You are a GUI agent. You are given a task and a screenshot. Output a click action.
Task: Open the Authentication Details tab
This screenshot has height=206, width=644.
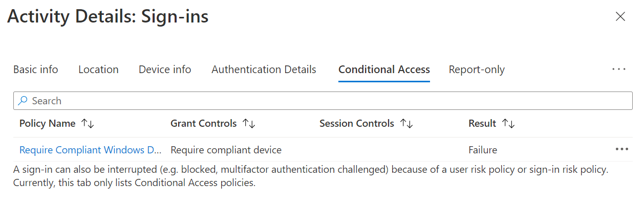click(264, 70)
